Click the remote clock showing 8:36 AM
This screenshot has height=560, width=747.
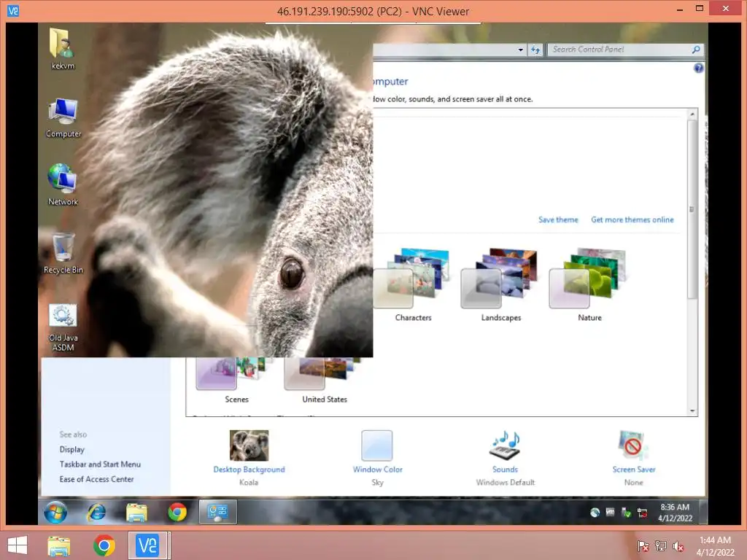tap(675, 513)
